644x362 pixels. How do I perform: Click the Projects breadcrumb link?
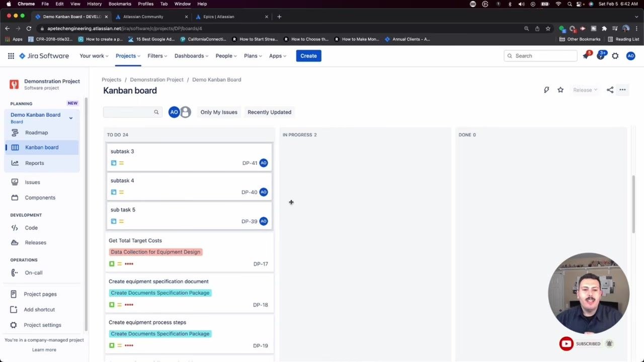point(111,79)
